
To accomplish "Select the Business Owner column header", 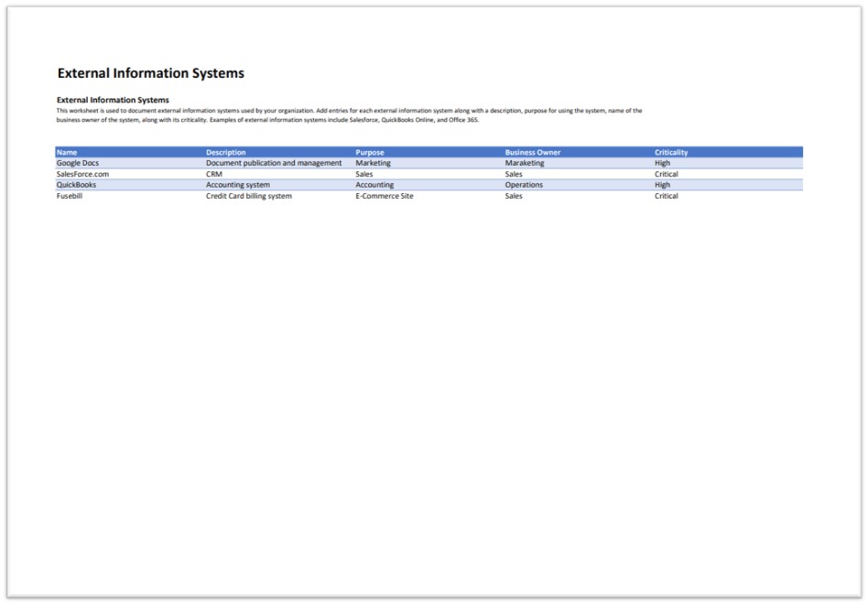I will coord(532,152).
